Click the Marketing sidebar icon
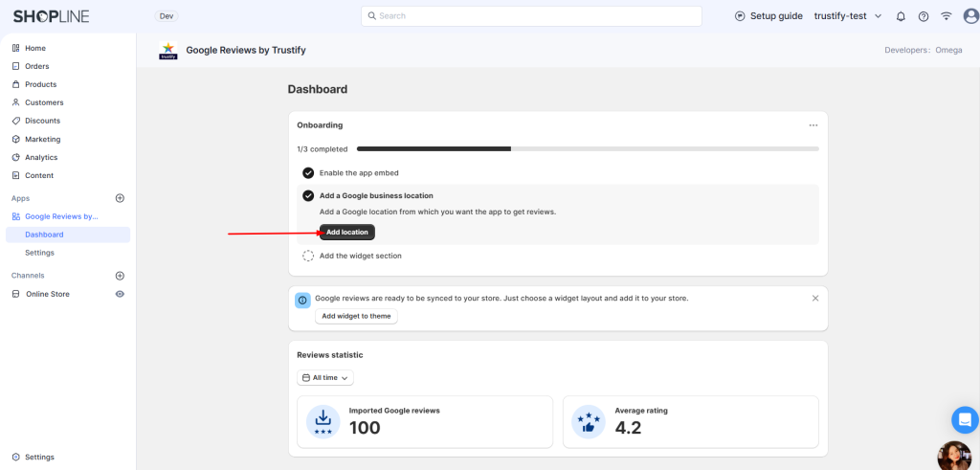The image size is (980, 470). pos(16,140)
